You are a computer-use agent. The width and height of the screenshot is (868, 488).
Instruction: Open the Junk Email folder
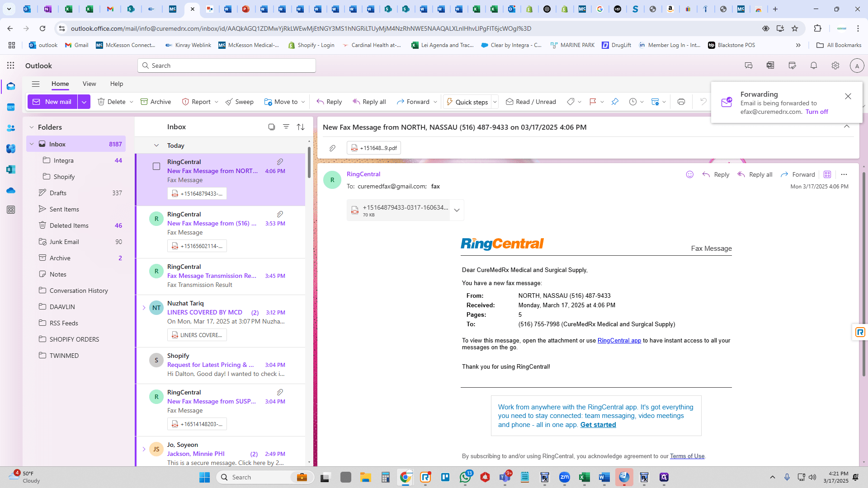coord(76,242)
